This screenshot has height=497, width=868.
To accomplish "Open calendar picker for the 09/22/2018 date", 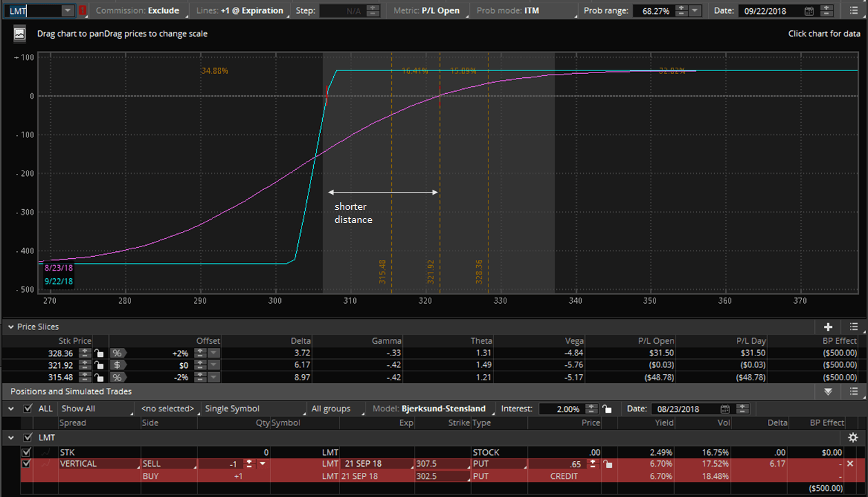I will 809,11.
